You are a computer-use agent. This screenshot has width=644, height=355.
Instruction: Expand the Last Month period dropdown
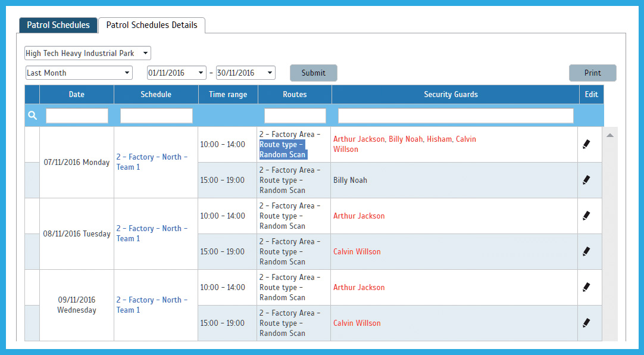click(x=79, y=73)
